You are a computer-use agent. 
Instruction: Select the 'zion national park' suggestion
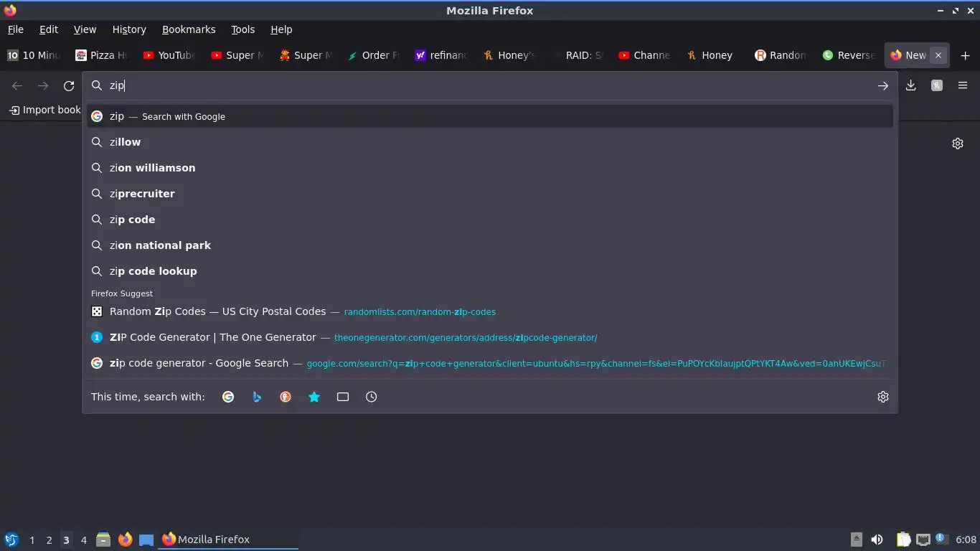pyautogui.click(x=490, y=245)
